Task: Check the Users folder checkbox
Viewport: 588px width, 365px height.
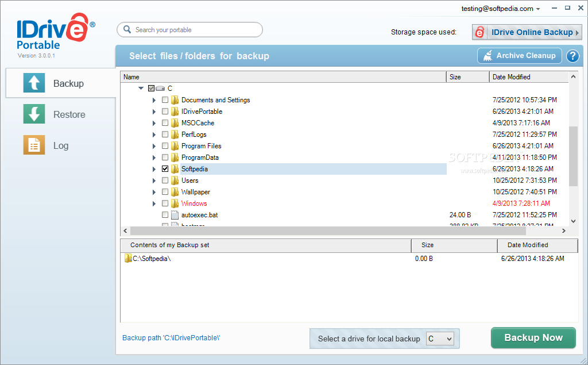Action: pyautogui.click(x=165, y=180)
